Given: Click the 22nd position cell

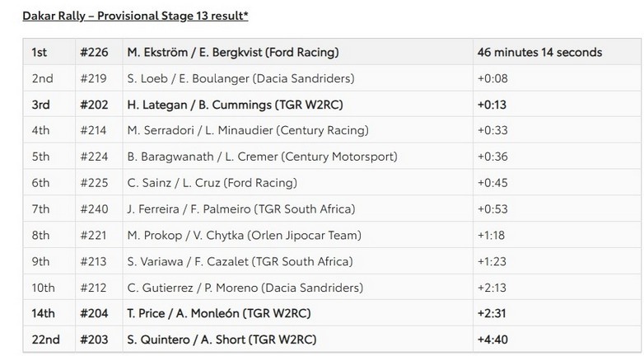Looking at the screenshot, I should [x=43, y=340].
